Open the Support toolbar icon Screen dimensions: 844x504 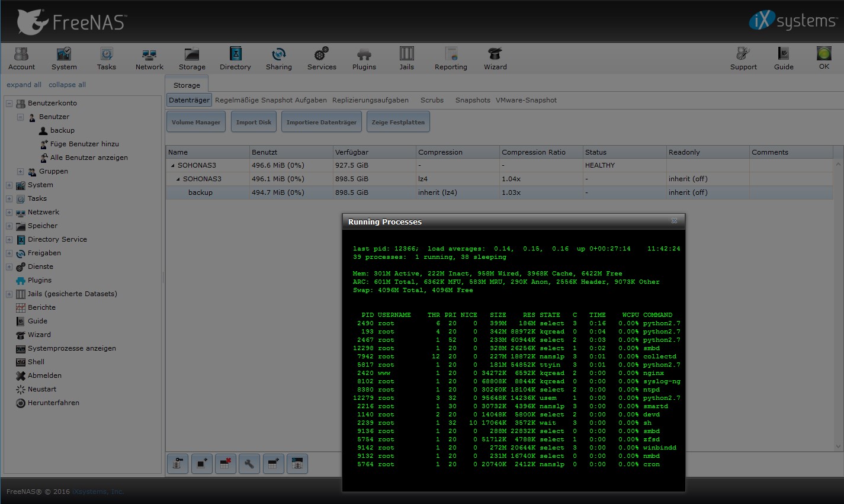click(743, 59)
